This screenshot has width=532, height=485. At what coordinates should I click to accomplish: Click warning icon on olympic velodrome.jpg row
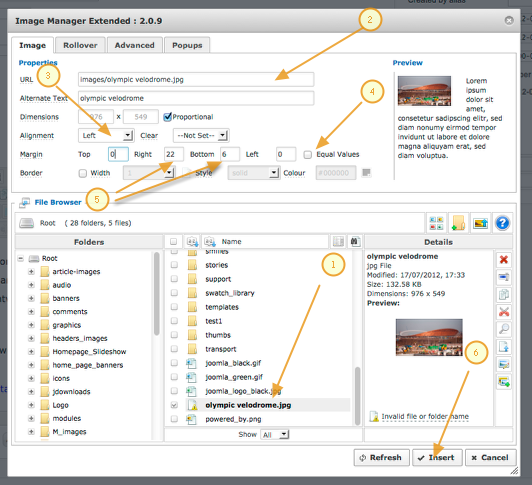coord(192,405)
